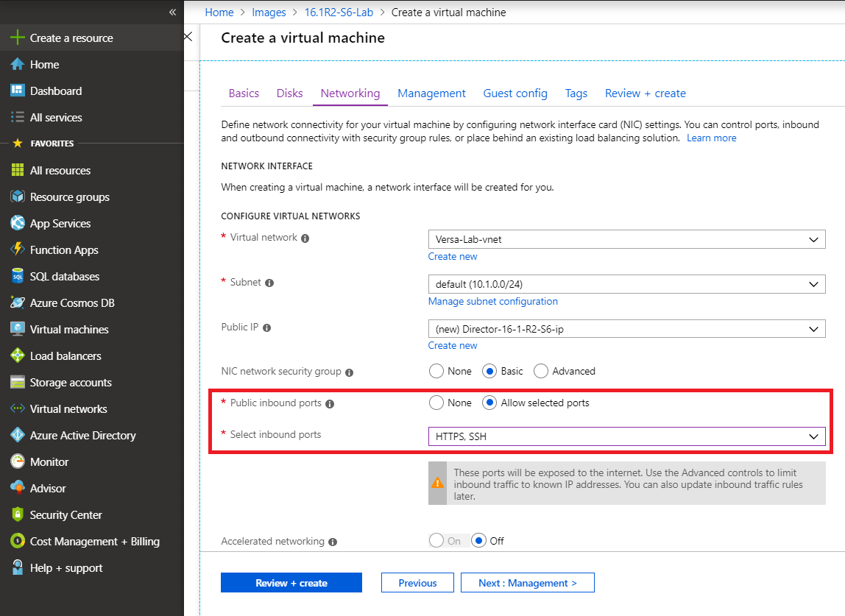This screenshot has width=845, height=616.
Task: Click info icon next to Virtual network
Action: pyautogui.click(x=305, y=238)
